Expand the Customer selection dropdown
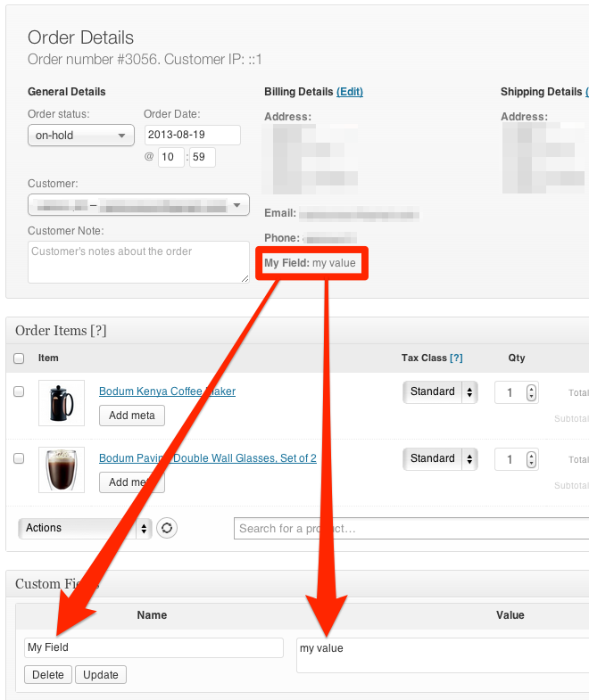The height and width of the screenshot is (700, 589). pyautogui.click(x=138, y=206)
